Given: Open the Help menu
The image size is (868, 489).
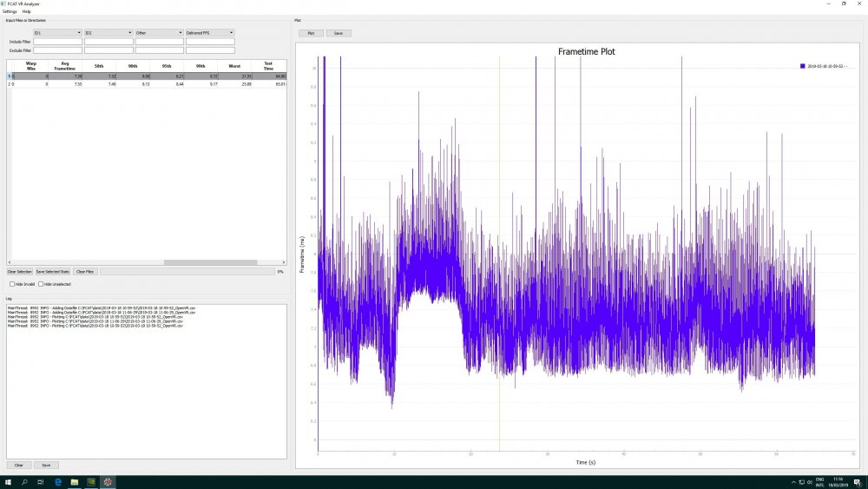Looking at the screenshot, I should point(27,11).
